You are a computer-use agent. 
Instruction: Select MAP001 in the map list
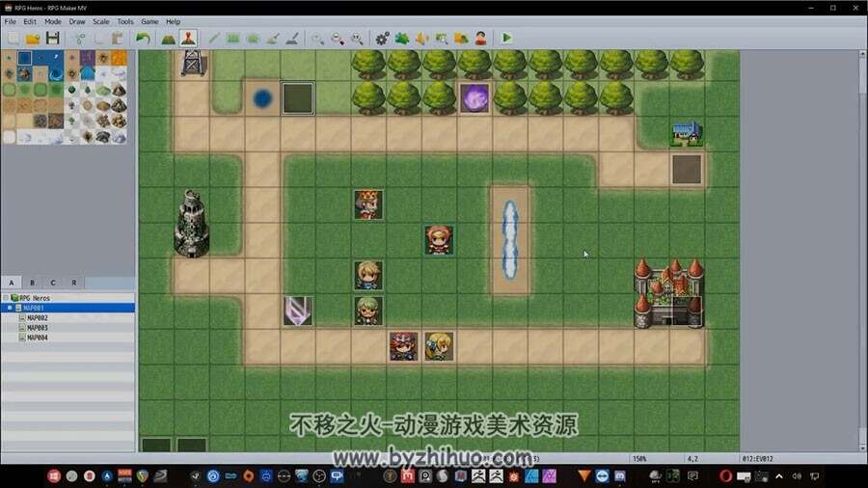[x=68, y=308]
